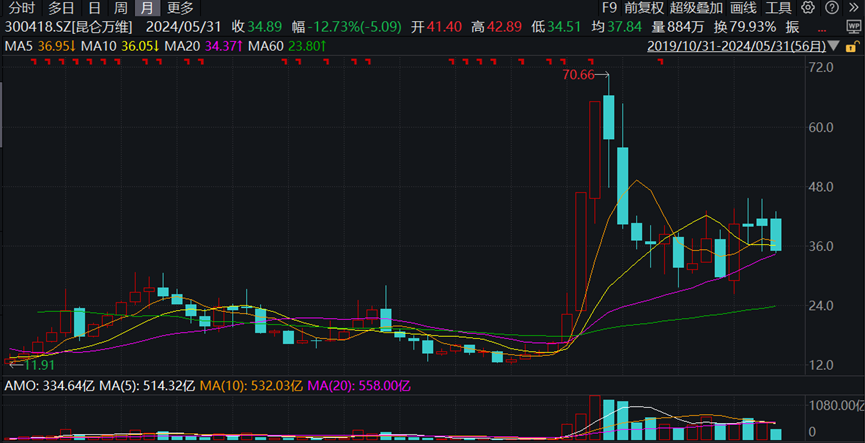865x443 pixels.
Task: Open the help question mark icon
Action: click(832, 8)
